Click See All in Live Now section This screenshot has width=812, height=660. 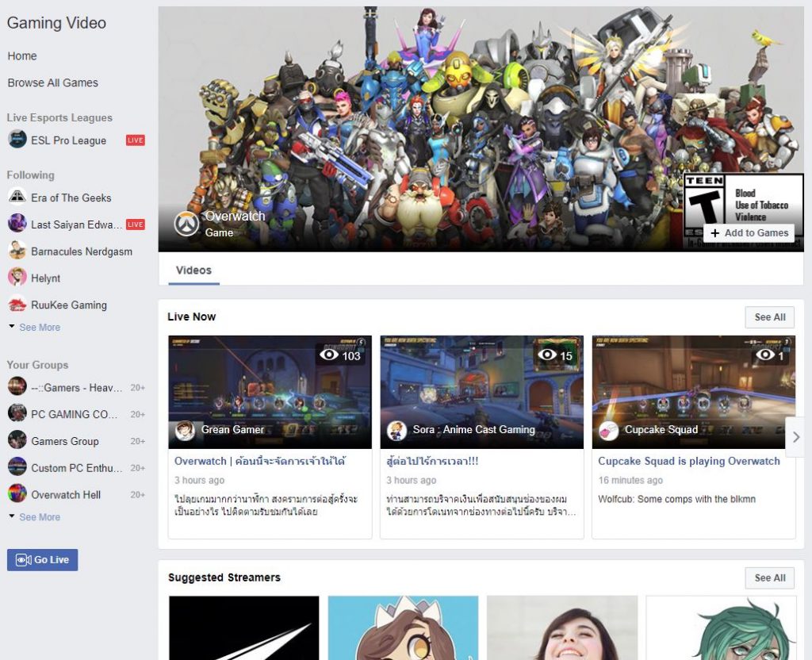tap(769, 317)
